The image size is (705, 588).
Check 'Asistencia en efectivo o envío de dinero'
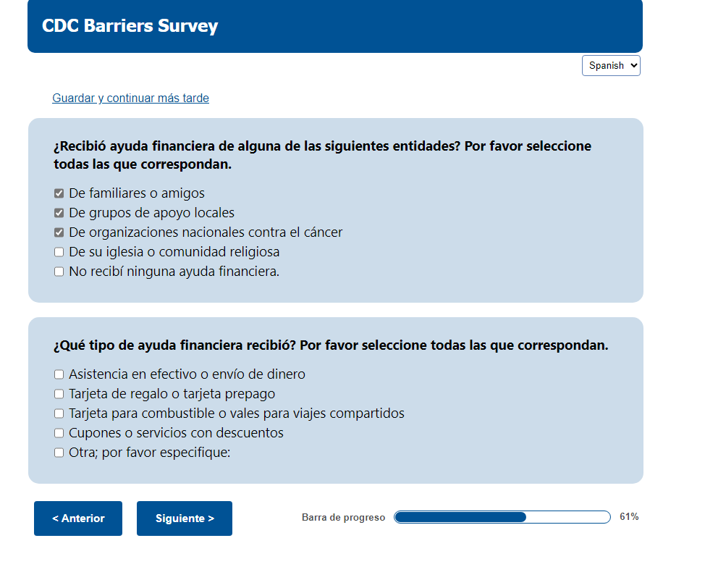pyautogui.click(x=59, y=374)
